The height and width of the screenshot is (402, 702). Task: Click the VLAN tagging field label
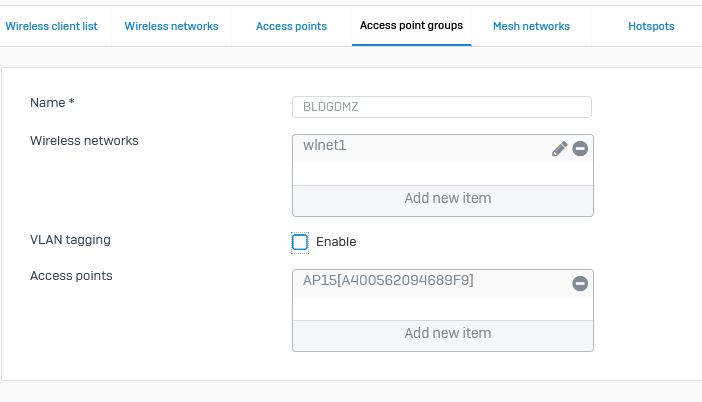70,240
